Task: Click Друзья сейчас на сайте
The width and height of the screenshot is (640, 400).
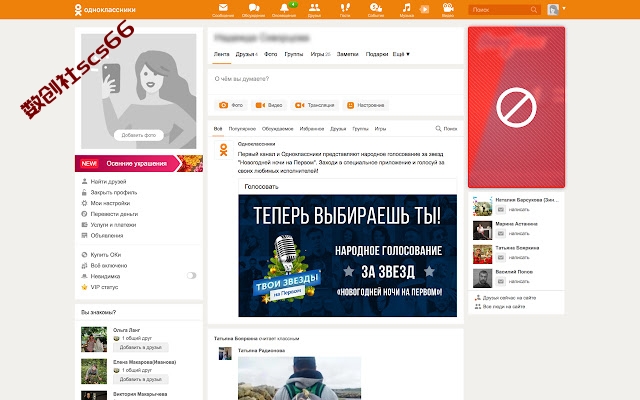Action: pos(505,298)
